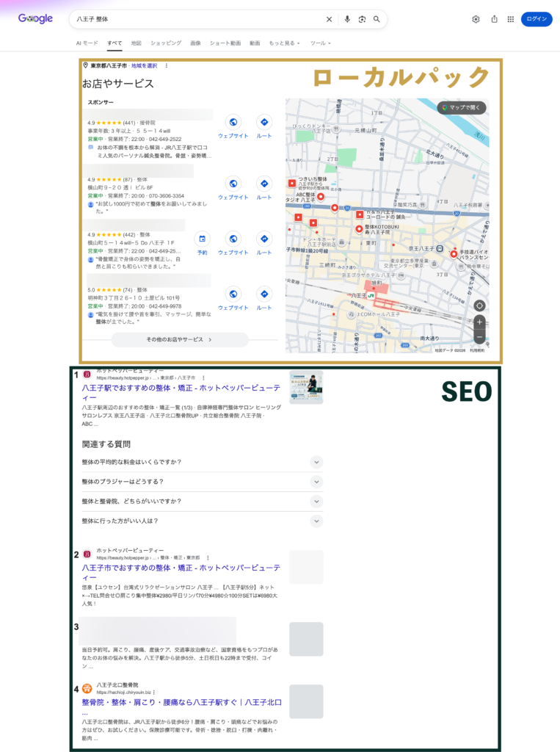
Task: Clear the search box text
Action: [x=329, y=19]
